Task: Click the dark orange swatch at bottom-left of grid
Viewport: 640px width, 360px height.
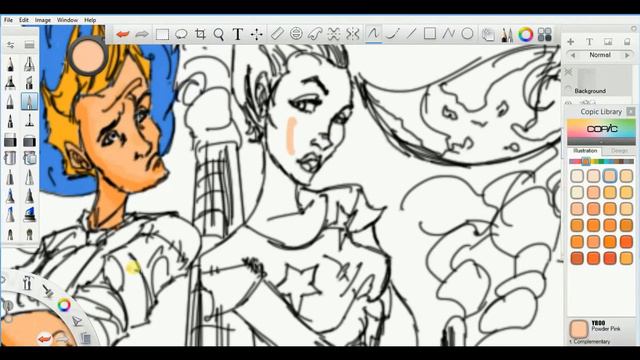Action: pyautogui.click(x=577, y=258)
